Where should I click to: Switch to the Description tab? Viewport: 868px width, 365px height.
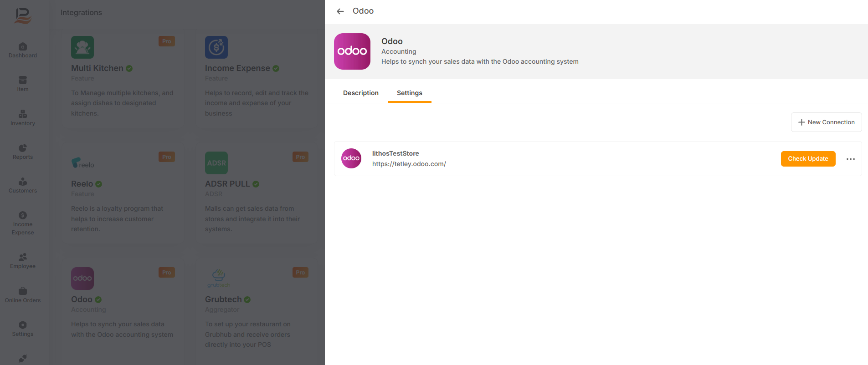[360, 93]
